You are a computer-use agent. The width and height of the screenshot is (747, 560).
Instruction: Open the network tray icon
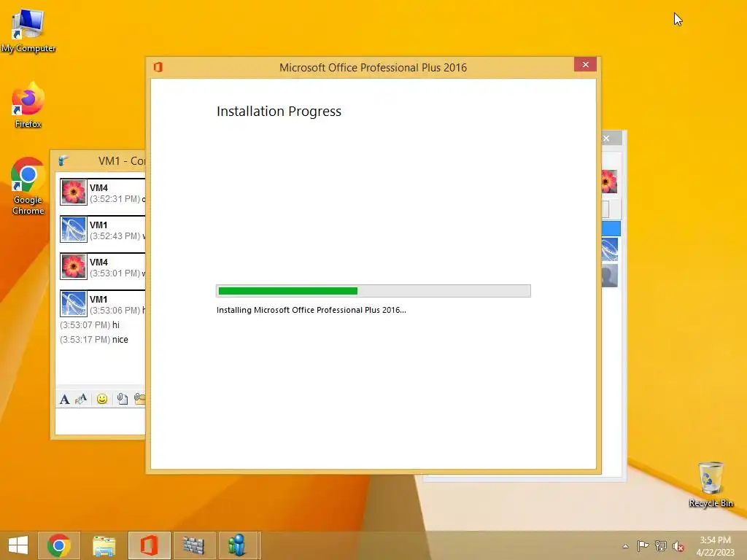pos(661,546)
